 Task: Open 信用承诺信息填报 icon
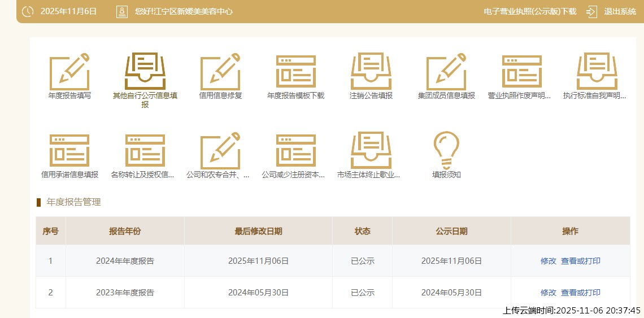tap(69, 151)
